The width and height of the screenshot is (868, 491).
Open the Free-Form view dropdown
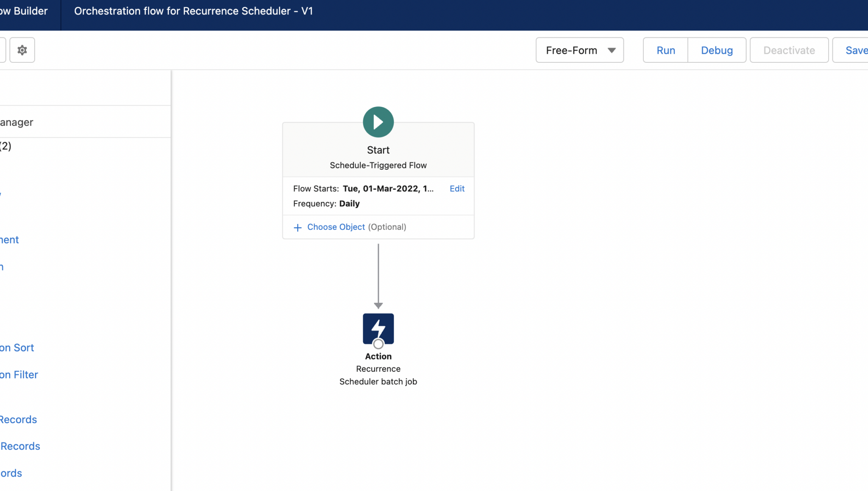click(579, 50)
